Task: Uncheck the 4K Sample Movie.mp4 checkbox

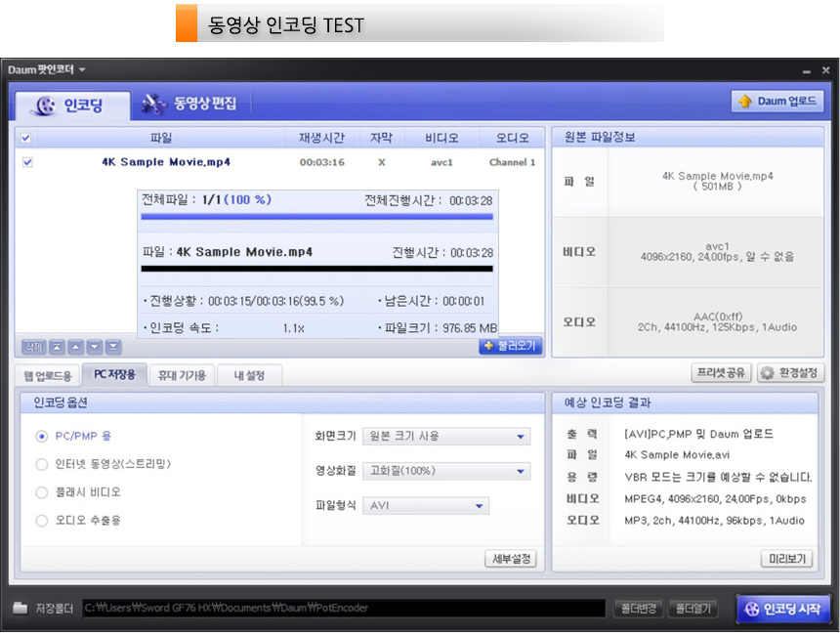Action: 27,162
